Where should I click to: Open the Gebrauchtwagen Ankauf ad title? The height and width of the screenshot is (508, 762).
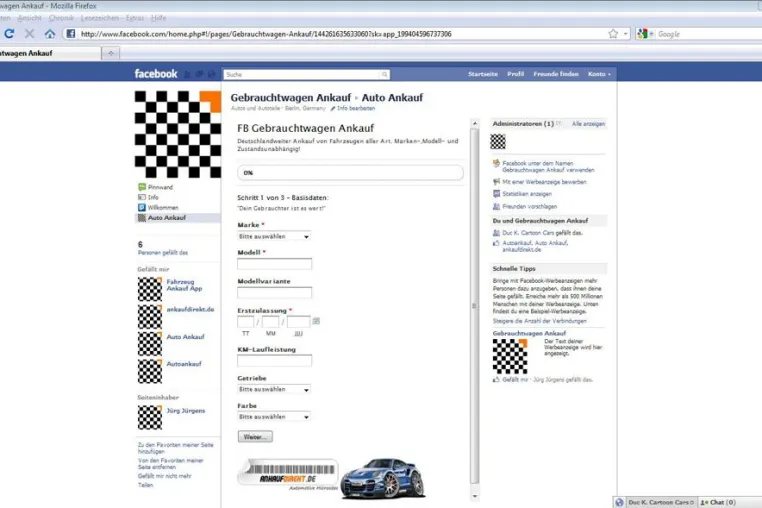tap(529, 333)
